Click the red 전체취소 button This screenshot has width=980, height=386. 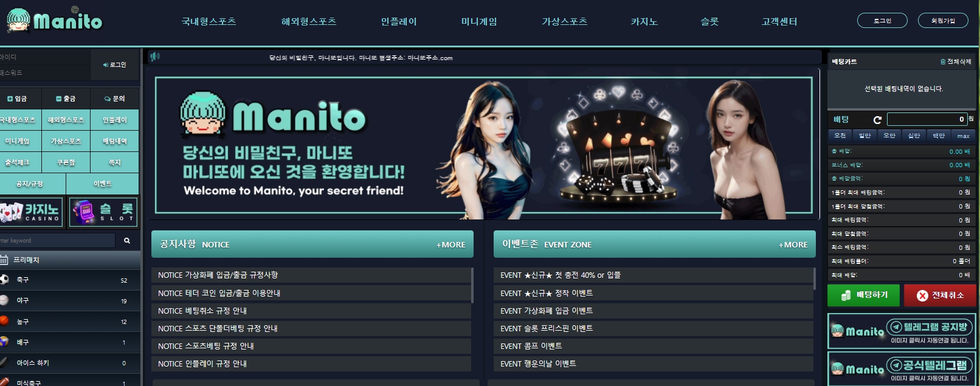(940, 295)
